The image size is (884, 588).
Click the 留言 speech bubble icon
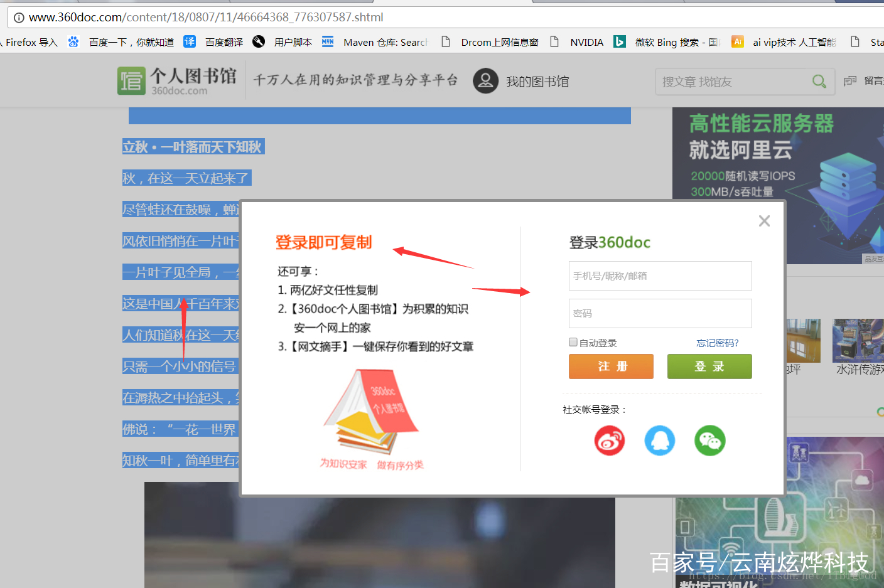click(x=849, y=81)
